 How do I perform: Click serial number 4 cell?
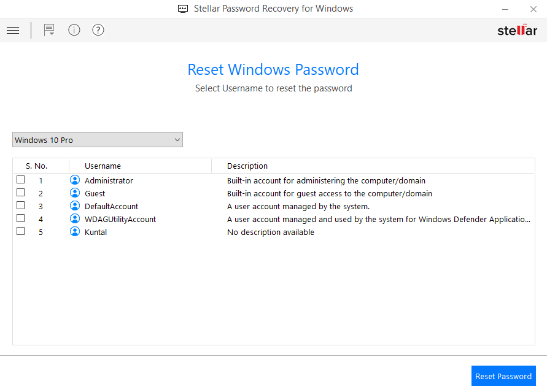(41, 220)
